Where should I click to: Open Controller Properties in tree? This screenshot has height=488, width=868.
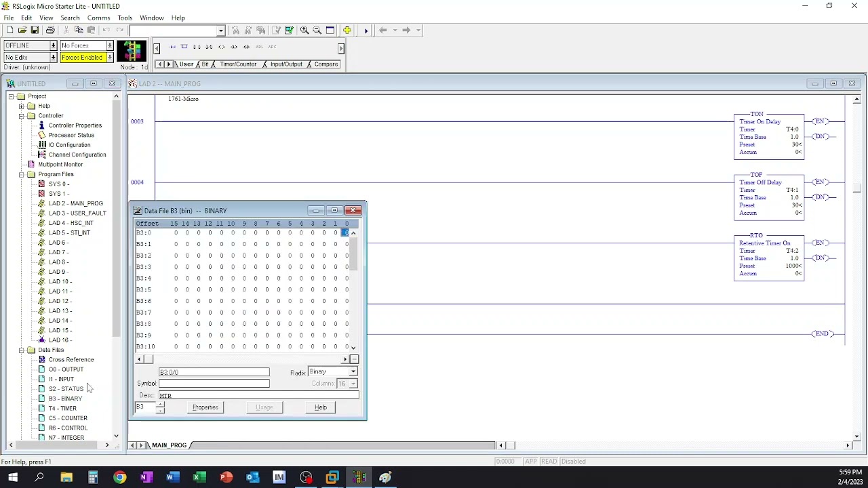pos(75,125)
